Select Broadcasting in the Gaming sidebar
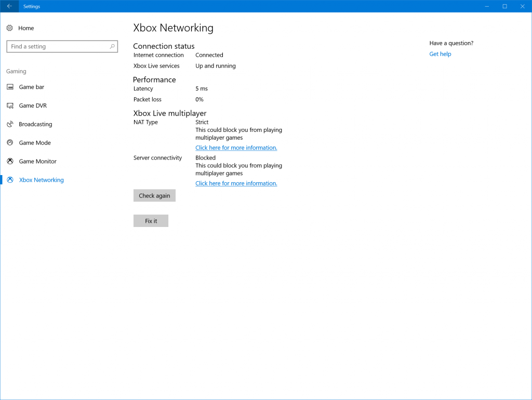The image size is (532, 400). (x=36, y=124)
